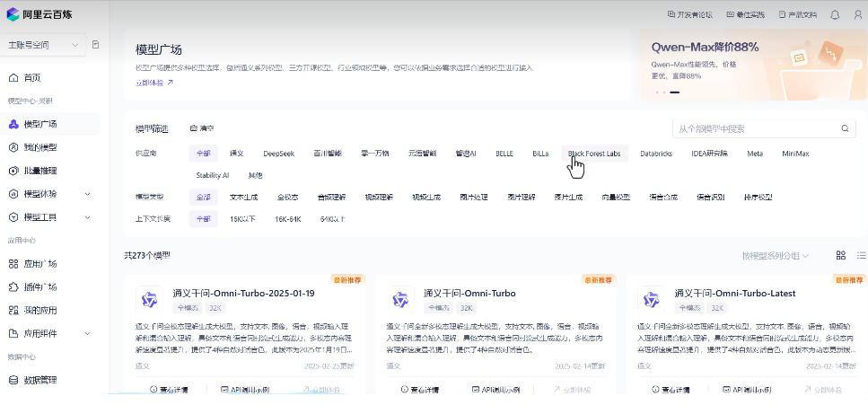Open 开发者论坛 link in header

point(689,14)
